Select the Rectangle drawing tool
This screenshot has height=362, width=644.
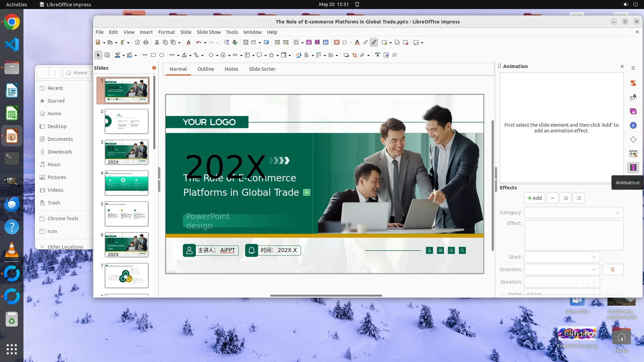(x=153, y=55)
